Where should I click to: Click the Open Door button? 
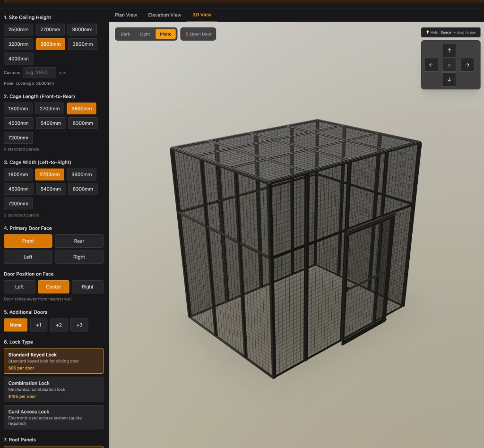coord(198,34)
